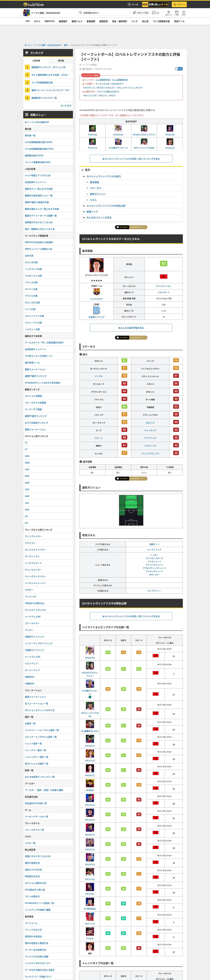The width and height of the screenshot is (210, 980).
Task: Click the FCバルセロナ club crest
Action: (96, 292)
